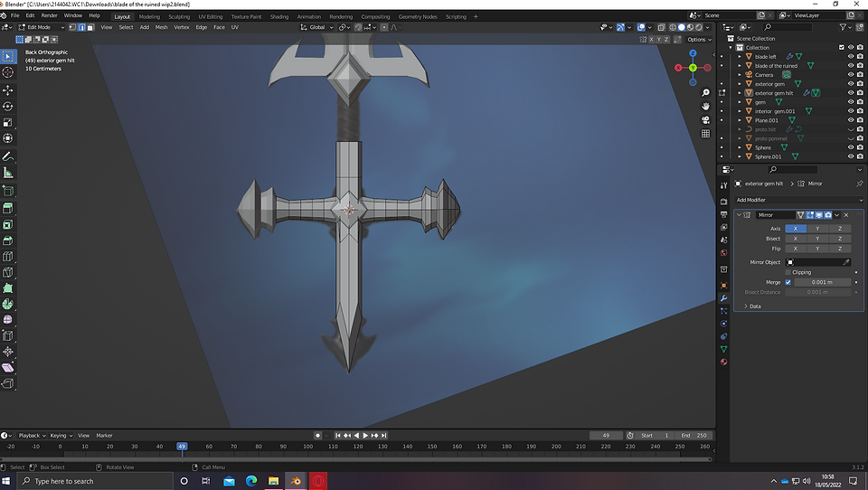Image resolution: width=868 pixels, height=490 pixels.
Task: Open the Playback dropdown in timeline
Action: [33, 436]
